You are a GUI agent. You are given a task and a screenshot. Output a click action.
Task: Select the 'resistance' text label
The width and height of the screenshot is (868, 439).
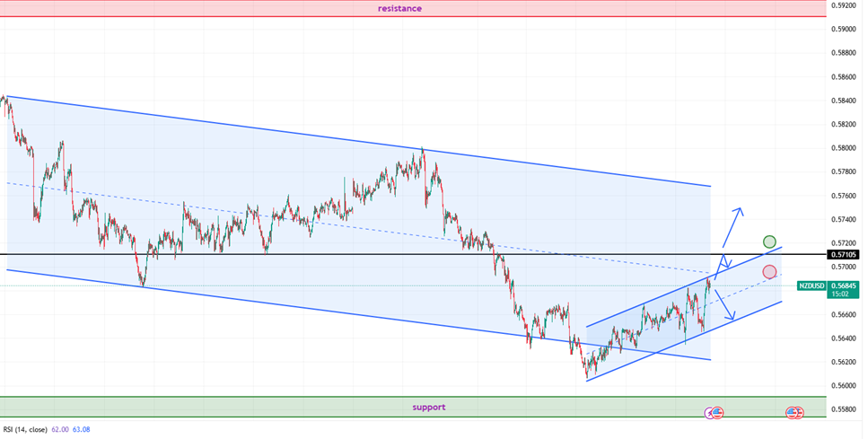click(x=399, y=8)
